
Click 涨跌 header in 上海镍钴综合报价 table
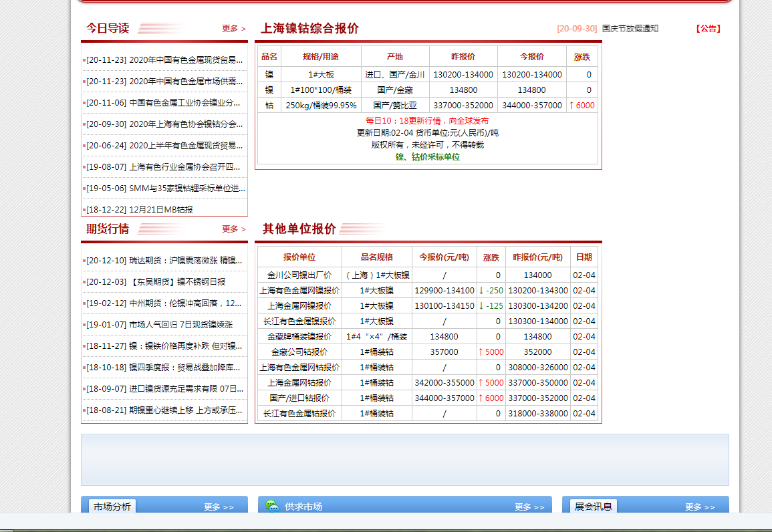(x=582, y=57)
